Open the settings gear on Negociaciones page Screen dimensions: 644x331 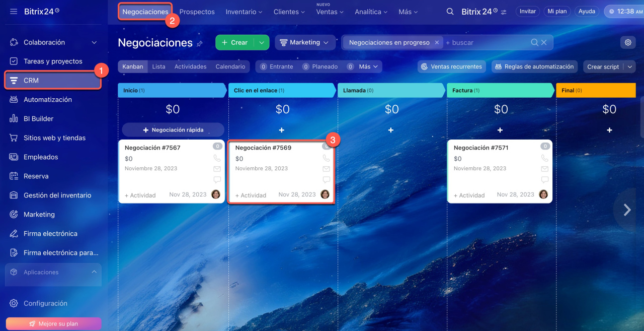(628, 43)
